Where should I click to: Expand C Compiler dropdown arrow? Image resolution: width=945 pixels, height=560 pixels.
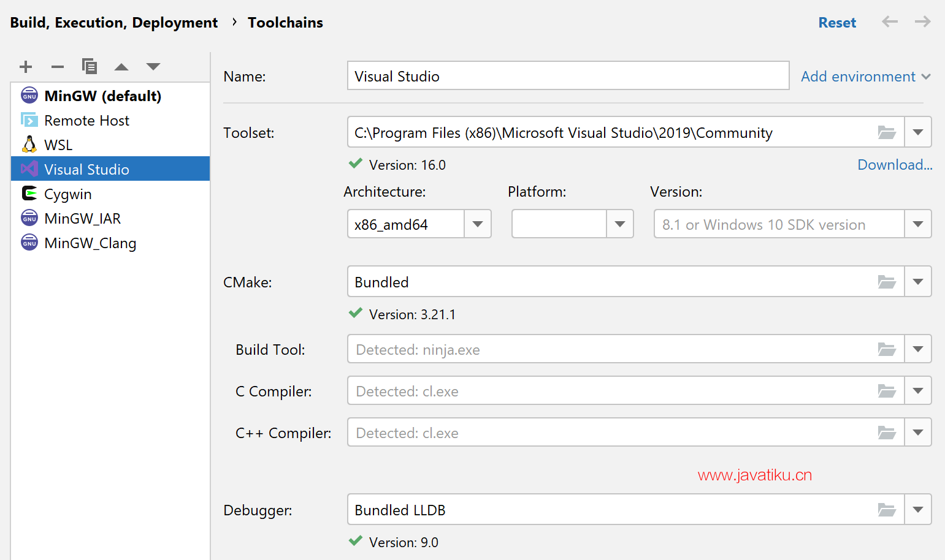click(x=918, y=391)
